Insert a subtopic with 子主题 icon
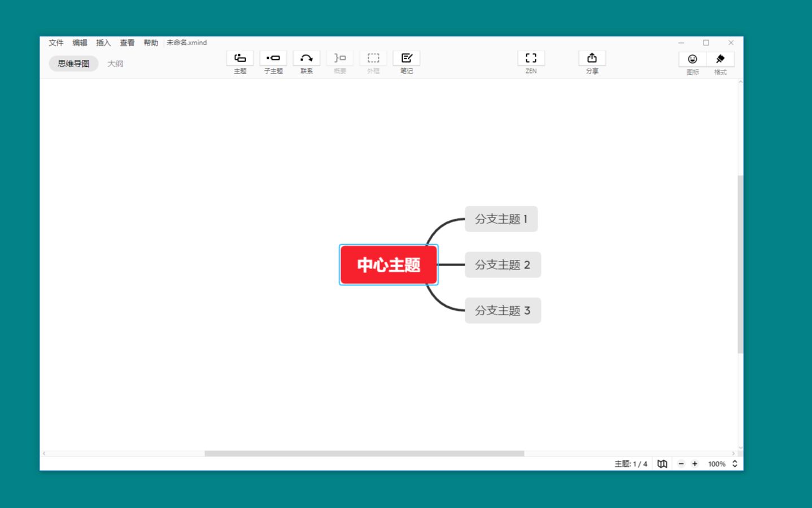This screenshot has width=812, height=508. 273,58
